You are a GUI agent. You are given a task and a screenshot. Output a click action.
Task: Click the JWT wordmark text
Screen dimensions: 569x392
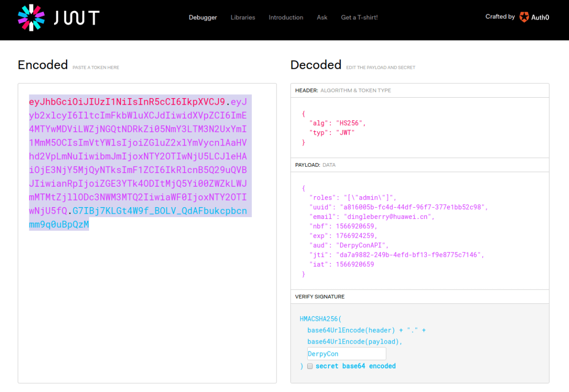pyautogui.click(x=76, y=18)
